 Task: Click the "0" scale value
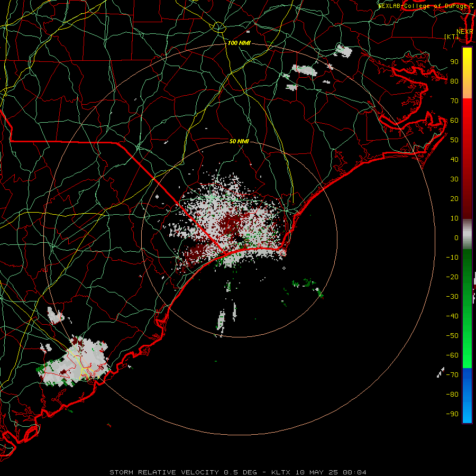456,237
